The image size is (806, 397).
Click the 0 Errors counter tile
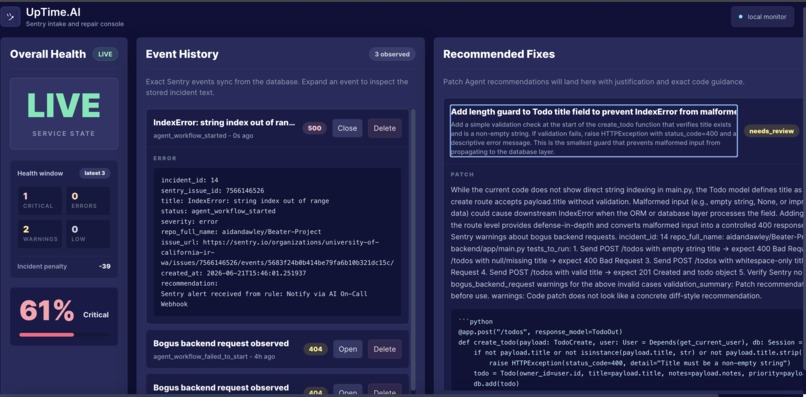(x=88, y=200)
